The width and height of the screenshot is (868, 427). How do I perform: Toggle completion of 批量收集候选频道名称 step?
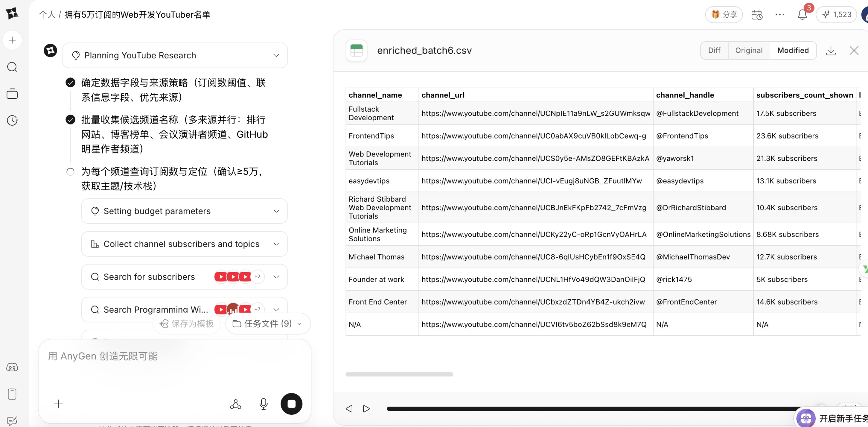pos(70,119)
